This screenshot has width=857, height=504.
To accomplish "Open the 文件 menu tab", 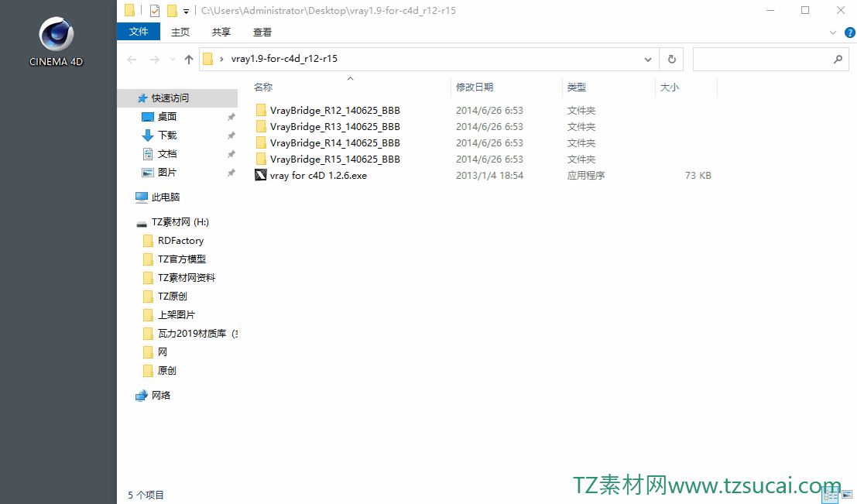I will click(139, 33).
